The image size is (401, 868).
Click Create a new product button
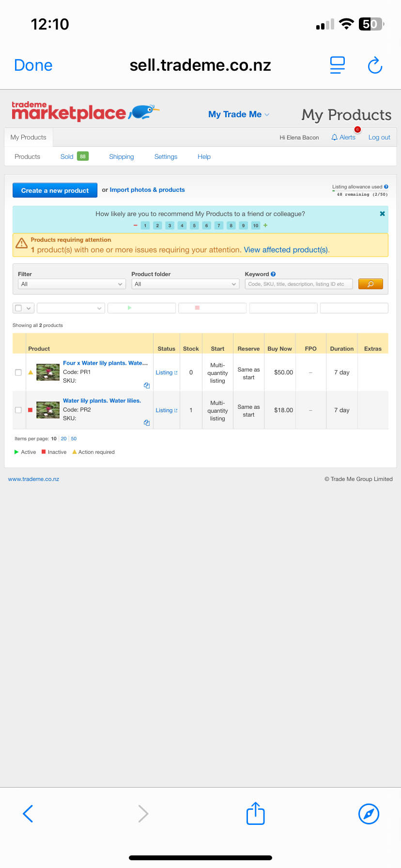click(55, 190)
